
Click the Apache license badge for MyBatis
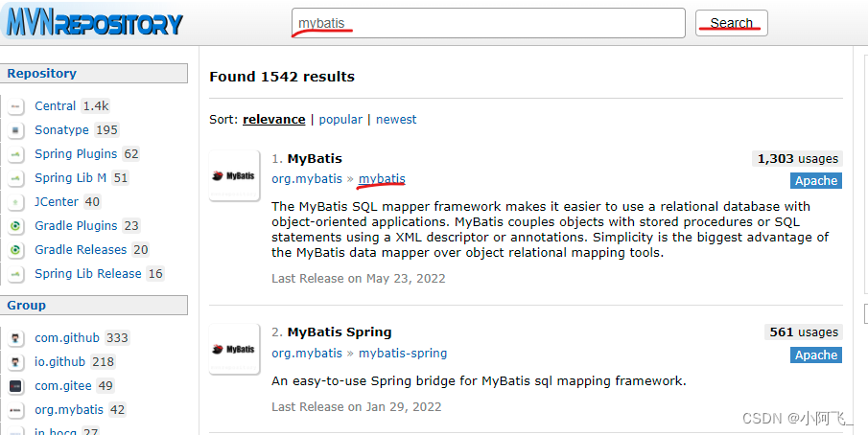pos(816,181)
